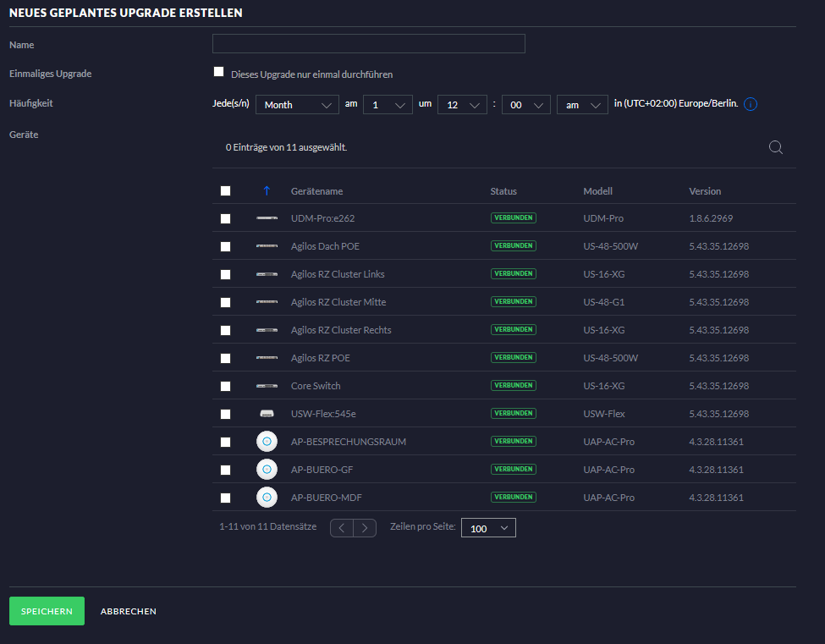Sort by the blue up-arrow column header
The image size is (825, 644).
click(267, 191)
